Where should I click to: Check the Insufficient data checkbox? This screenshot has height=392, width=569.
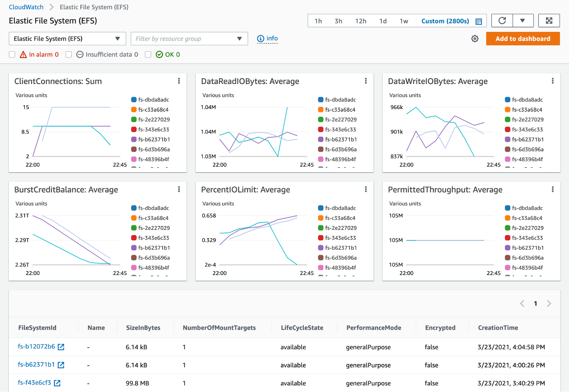(x=68, y=54)
